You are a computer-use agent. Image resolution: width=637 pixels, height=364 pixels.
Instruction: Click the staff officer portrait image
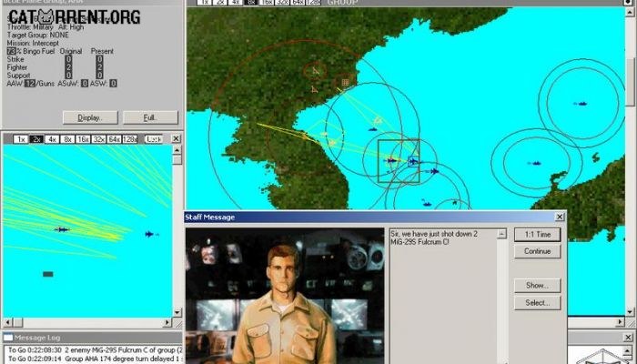tap(285, 296)
